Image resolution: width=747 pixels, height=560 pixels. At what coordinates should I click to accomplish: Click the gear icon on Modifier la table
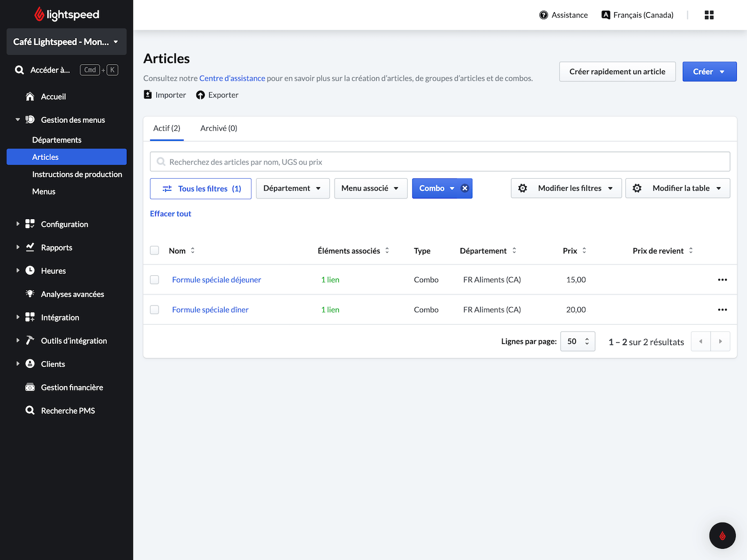point(637,188)
